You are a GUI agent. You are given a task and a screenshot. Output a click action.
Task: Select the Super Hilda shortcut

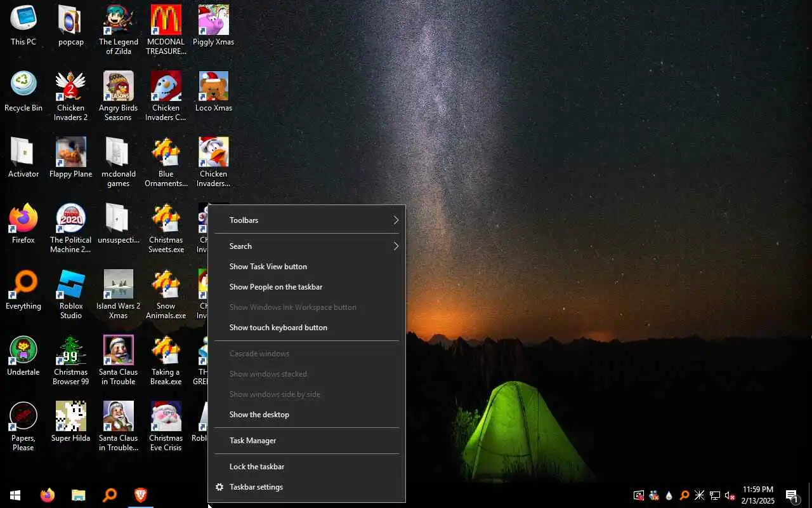(71, 422)
